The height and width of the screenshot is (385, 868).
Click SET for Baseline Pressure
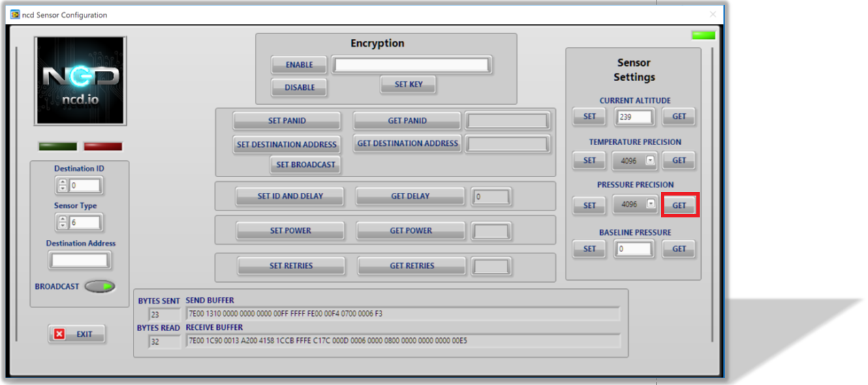589,249
